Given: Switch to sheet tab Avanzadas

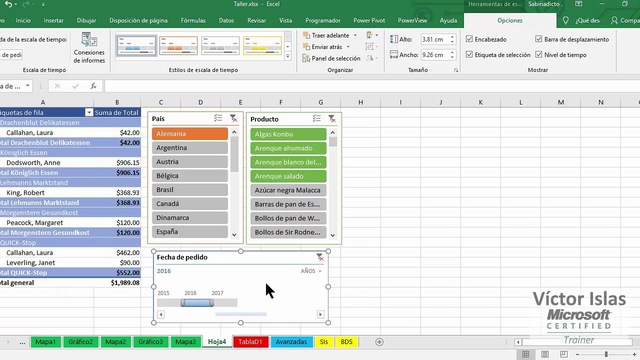Looking at the screenshot, I should [x=291, y=342].
